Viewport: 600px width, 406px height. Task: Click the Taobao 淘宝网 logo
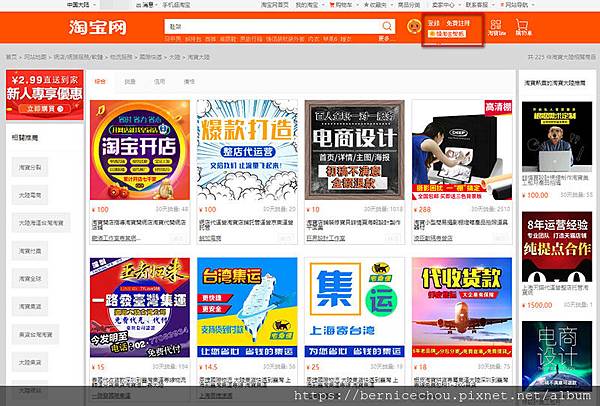click(x=98, y=28)
